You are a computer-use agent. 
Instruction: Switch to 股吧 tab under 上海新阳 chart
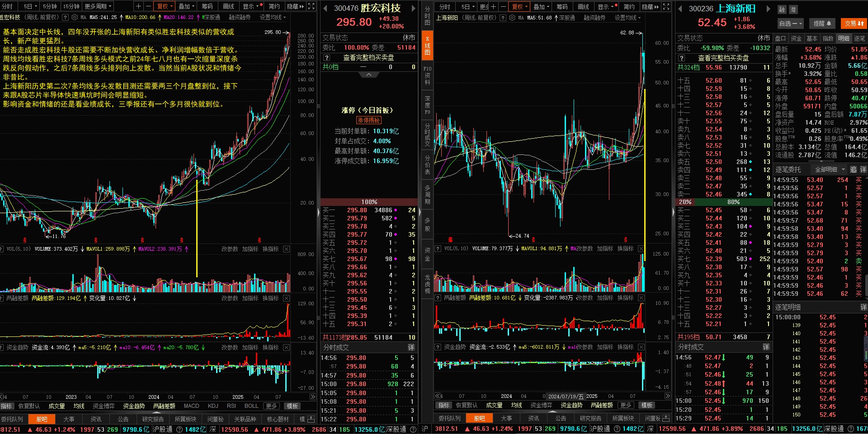480,418
